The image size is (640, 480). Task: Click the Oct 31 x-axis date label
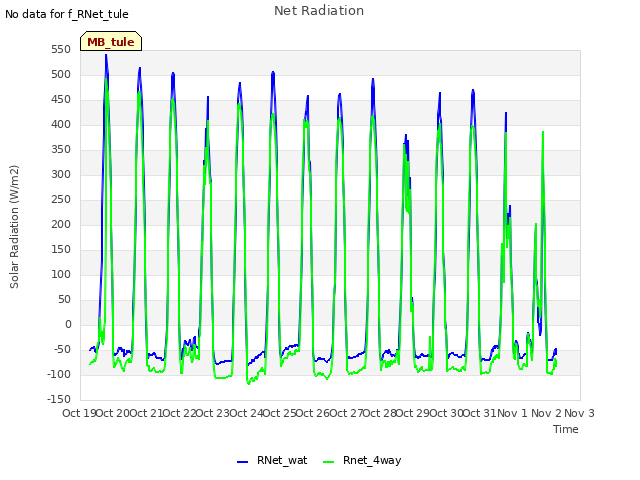[480, 413]
